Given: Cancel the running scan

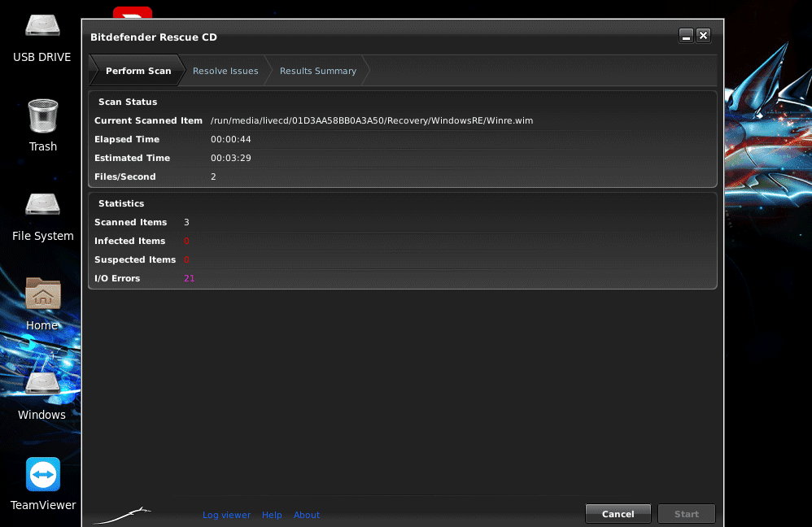Looking at the screenshot, I should 618,514.
